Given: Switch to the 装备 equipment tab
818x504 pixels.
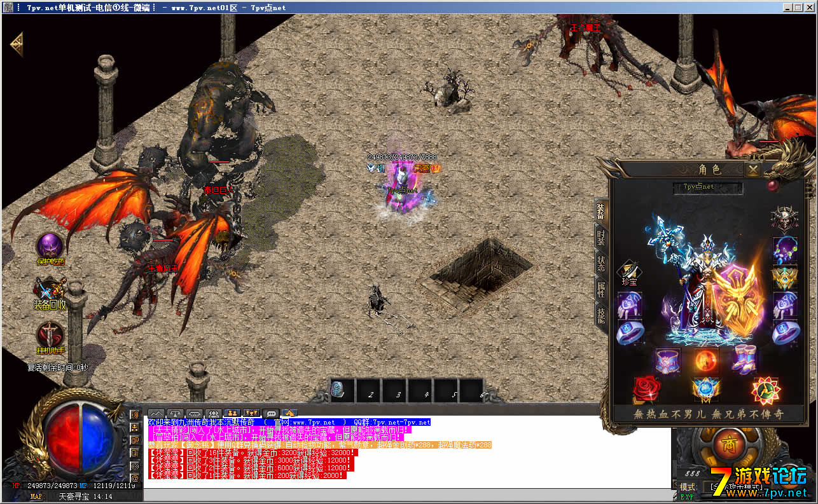Looking at the screenshot, I should tap(601, 211).
